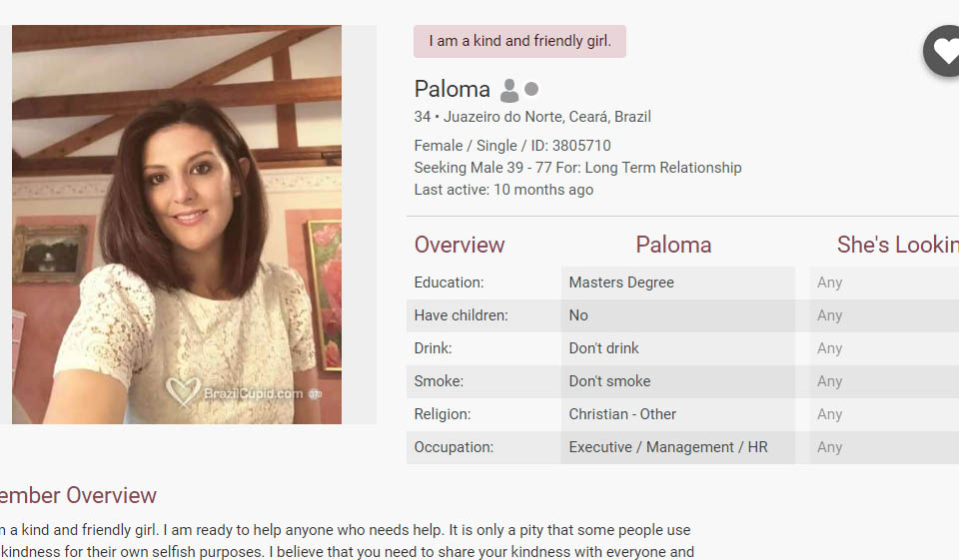The width and height of the screenshot is (959, 560).
Task: Click the 'Don't drink' value cell
Action: pos(603,348)
